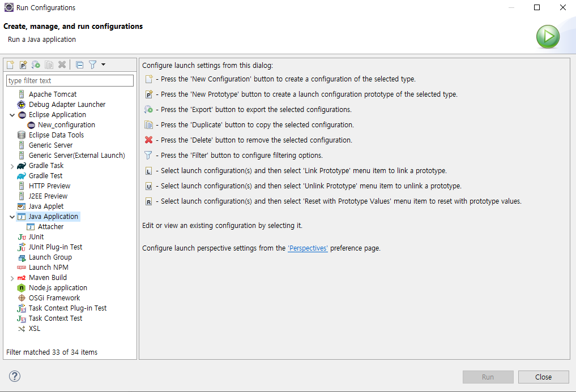Click the Filter funnel toolbar icon

point(93,65)
